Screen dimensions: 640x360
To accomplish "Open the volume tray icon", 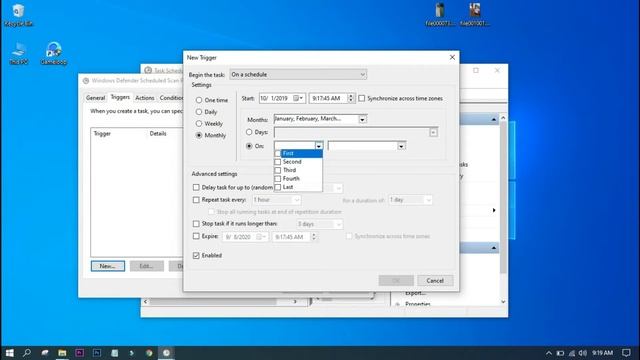I will click(583, 353).
